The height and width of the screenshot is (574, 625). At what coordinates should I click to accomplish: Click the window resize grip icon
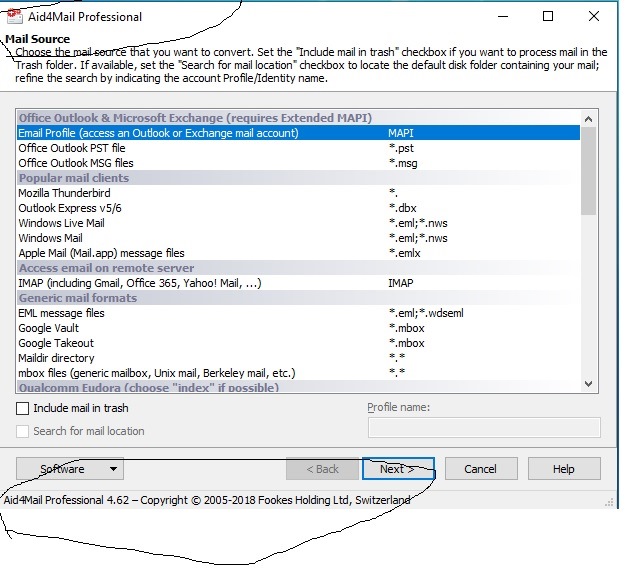(x=609, y=502)
